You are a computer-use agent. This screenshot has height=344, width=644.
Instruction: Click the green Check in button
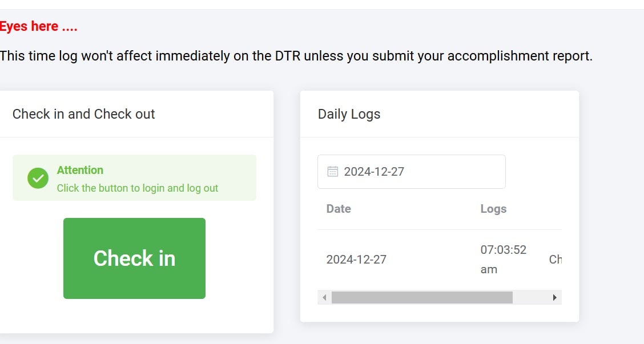(x=134, y=258)
